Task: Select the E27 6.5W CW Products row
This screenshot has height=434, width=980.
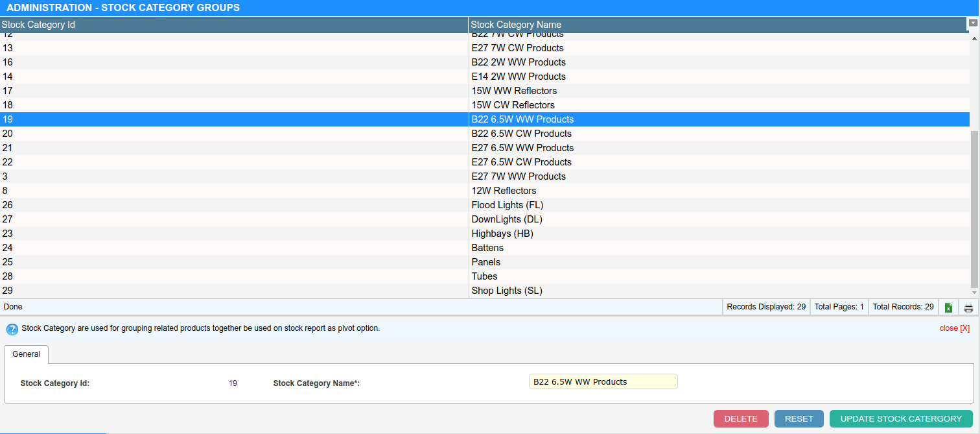Action: [521, 162]
